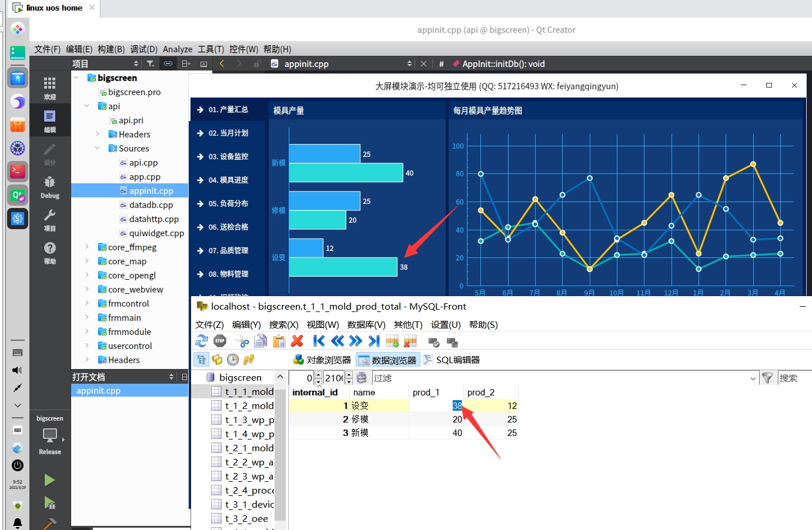812x530 pixels.
Task: Toggle the SQL history clock button
Action: (233, 360)
